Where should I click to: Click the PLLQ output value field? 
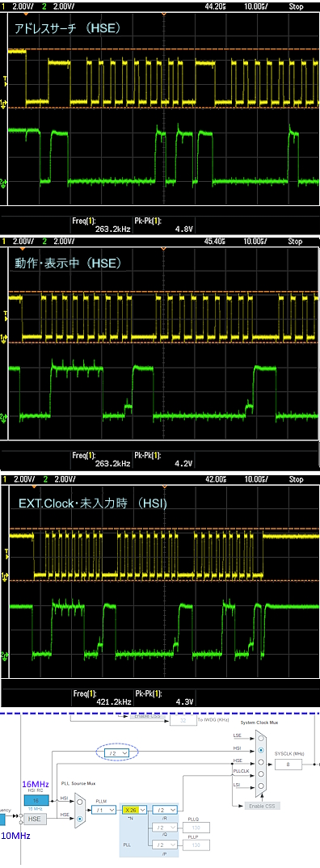197,828
